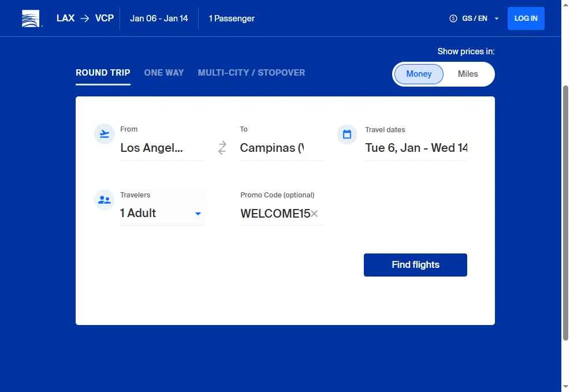The width and height of the screenshot is (570, 392).
Task: Click the WELCOME15 promo code field
Action: click(x=275, y=214)
